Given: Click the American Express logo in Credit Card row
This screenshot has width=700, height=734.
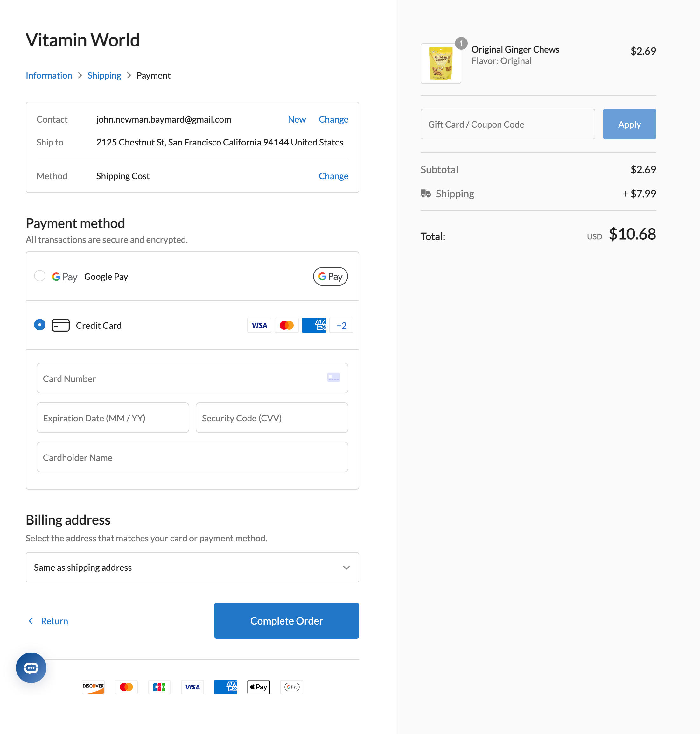Looking at the screenshot, I should (314, 325).
